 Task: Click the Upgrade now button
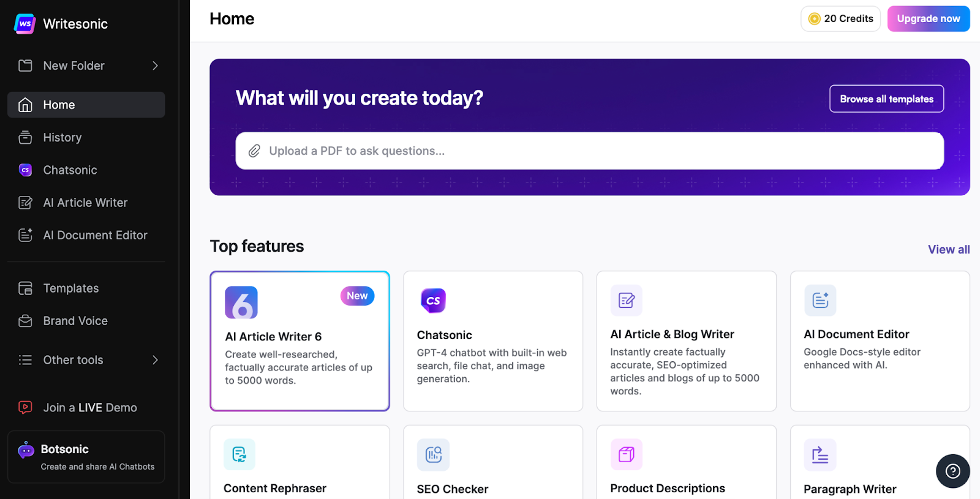929,19
